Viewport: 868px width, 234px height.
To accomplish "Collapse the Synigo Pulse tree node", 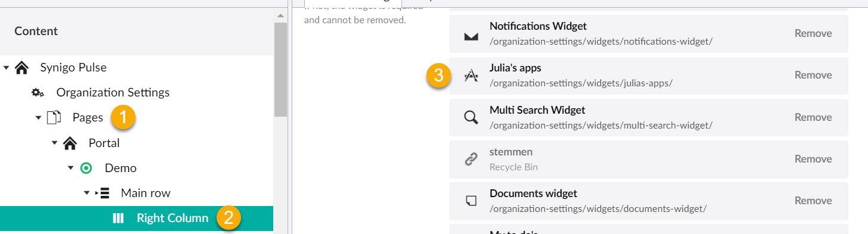I will (6, 68).
